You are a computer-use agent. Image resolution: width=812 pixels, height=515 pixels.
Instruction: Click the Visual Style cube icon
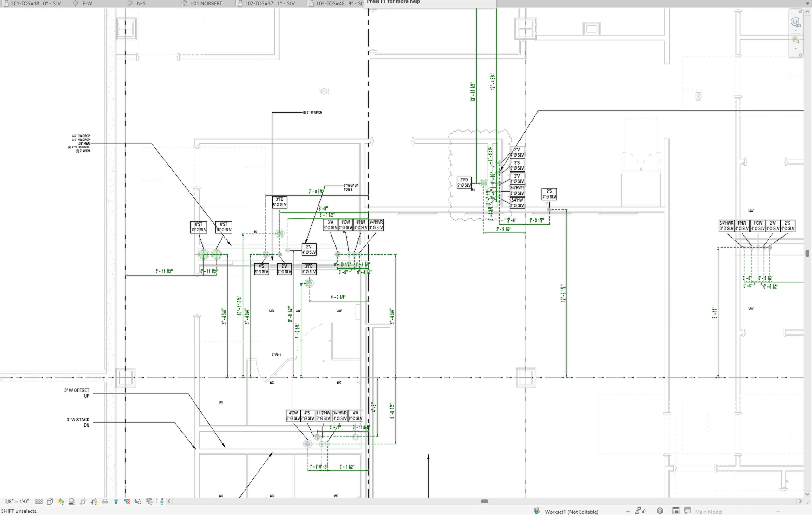[50, 501]
